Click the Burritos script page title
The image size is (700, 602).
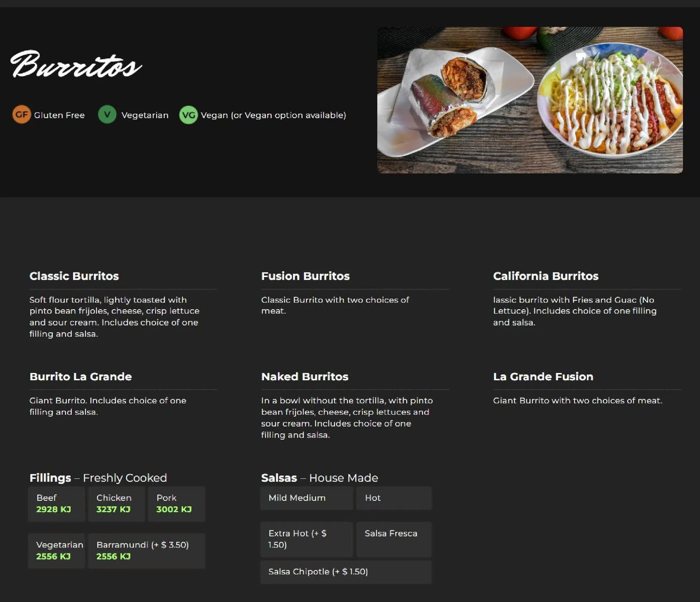click(x=76, y=65)
